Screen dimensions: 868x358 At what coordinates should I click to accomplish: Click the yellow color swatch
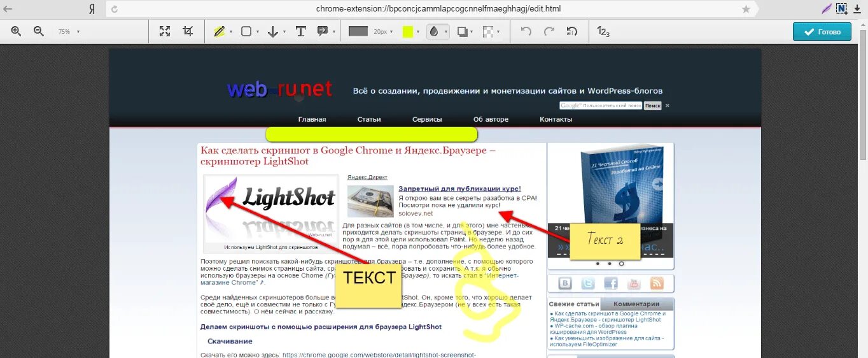click(408, 31)
